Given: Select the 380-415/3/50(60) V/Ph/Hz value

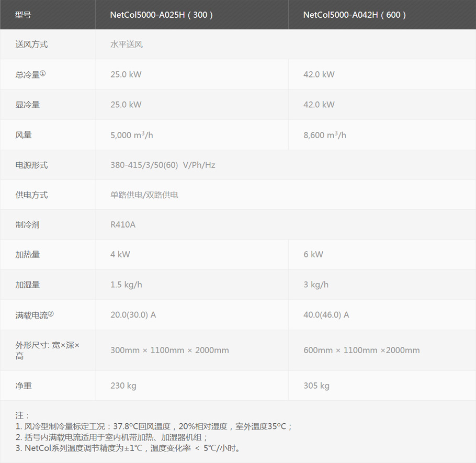Looking at the screenshot, I should coord(163,165).
